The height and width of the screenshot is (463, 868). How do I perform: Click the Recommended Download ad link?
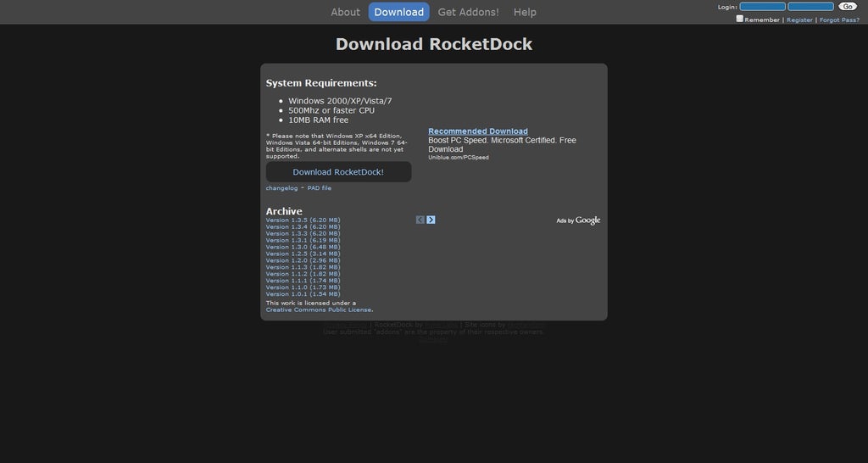tap(478, 131)
